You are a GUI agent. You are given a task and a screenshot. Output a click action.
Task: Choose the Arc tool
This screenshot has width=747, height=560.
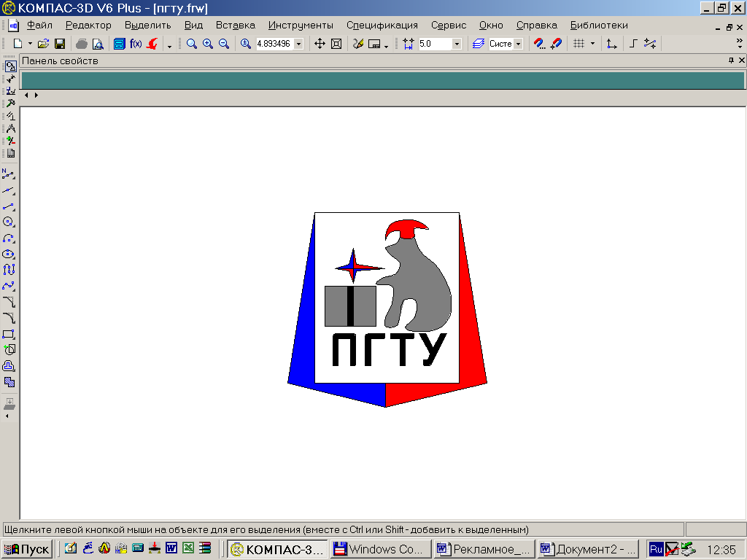pyautogui.click(x=9, y=238)
